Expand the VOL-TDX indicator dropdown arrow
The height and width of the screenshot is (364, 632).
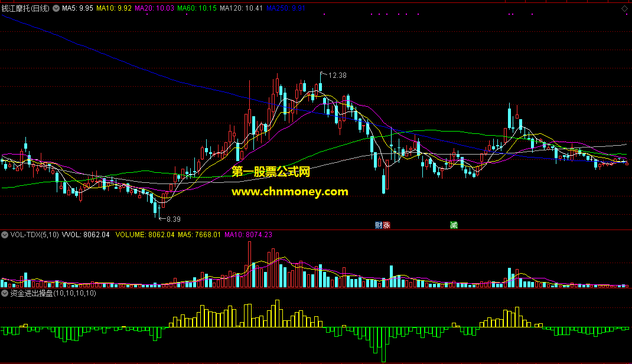pyautogui.click(x=5, y=235)
